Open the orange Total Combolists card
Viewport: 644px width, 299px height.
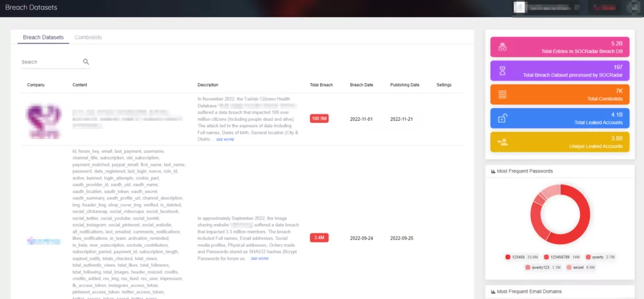560,94
